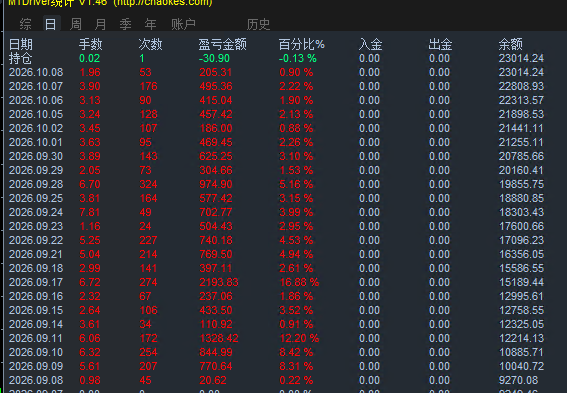Click the -30.90 position profit value
This screenshot has width=567, height=393.
tap(214, 58)
